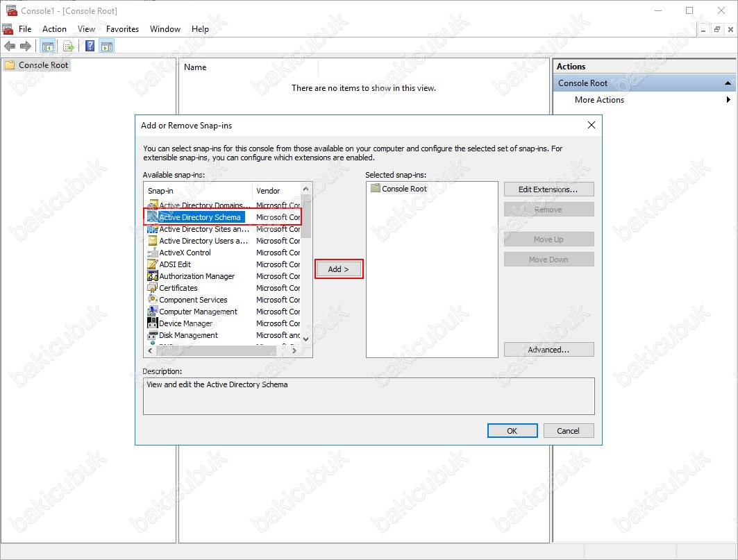Click the "Microsoft Cor" vendor cell for ADSI Edit

[x=278, y=264]
